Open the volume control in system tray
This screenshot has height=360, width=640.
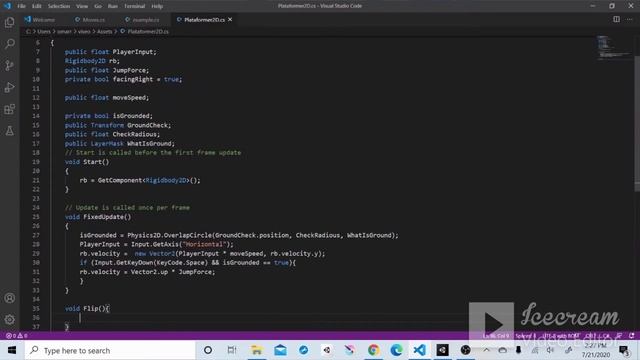[551, 350]
